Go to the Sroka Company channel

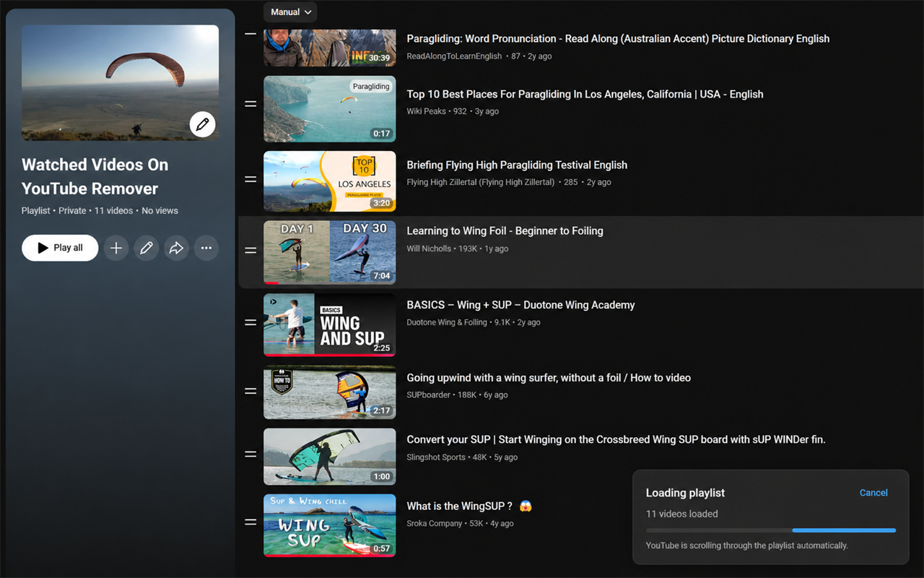click(x=435, y=524)
